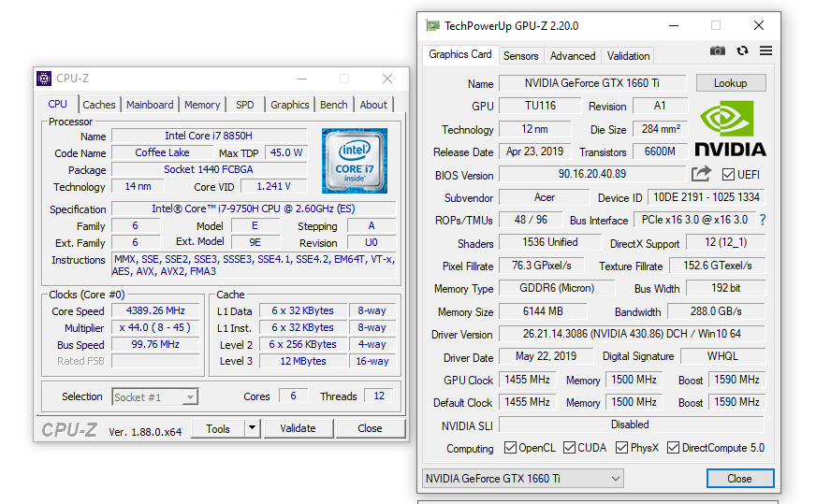Click the Intel Core i7 badge in CPU-Z

point(355,161)
